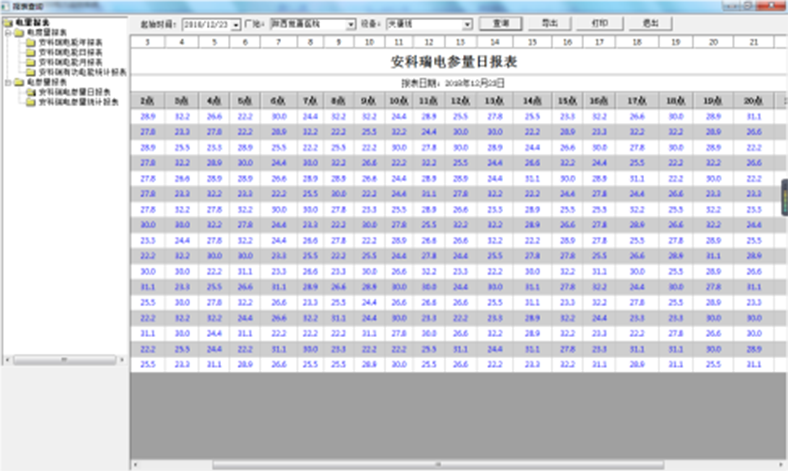Open the 设备 device dropdown
The width and height of the screenshot is (790, 472).
(x=467, y=23)
